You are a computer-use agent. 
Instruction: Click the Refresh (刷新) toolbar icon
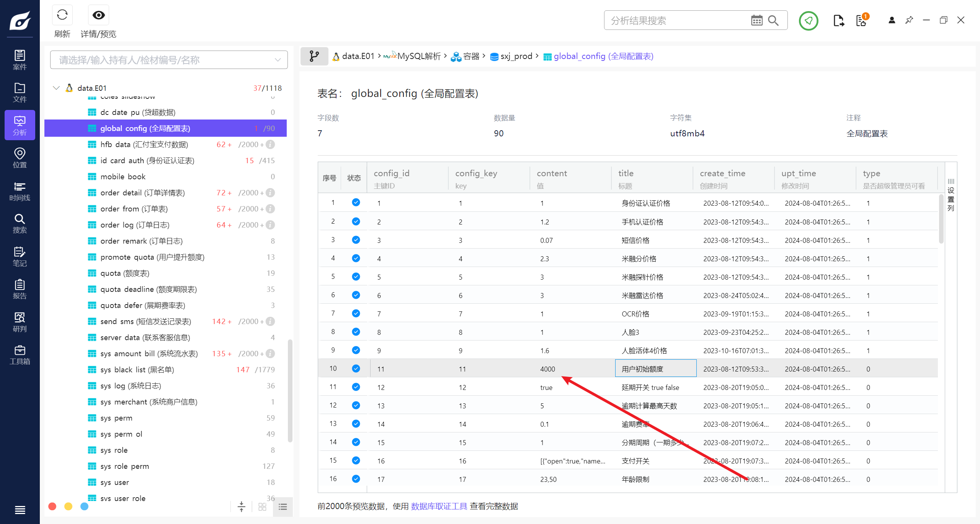click(x=62, y=15)
